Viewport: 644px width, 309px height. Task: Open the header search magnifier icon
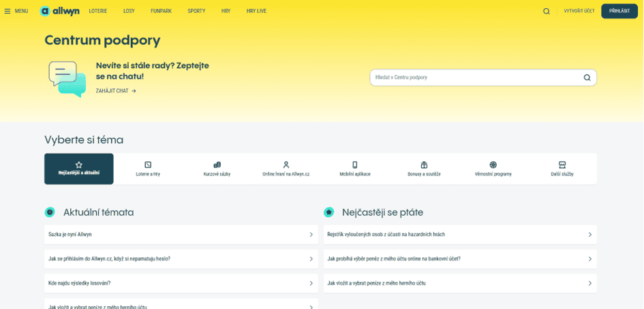[547, 12]
